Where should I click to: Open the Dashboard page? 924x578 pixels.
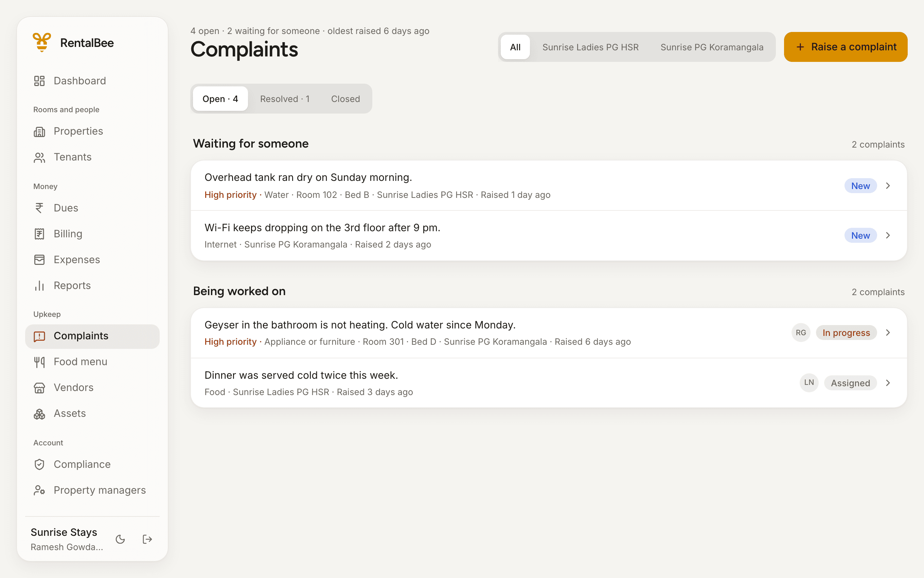[x=92, y=81]
